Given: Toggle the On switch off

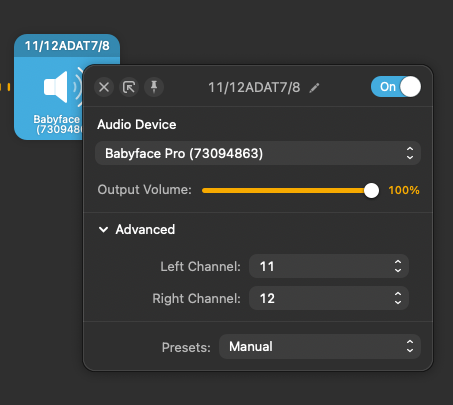Looking at the screenshot, I should [x=396, y=87].
